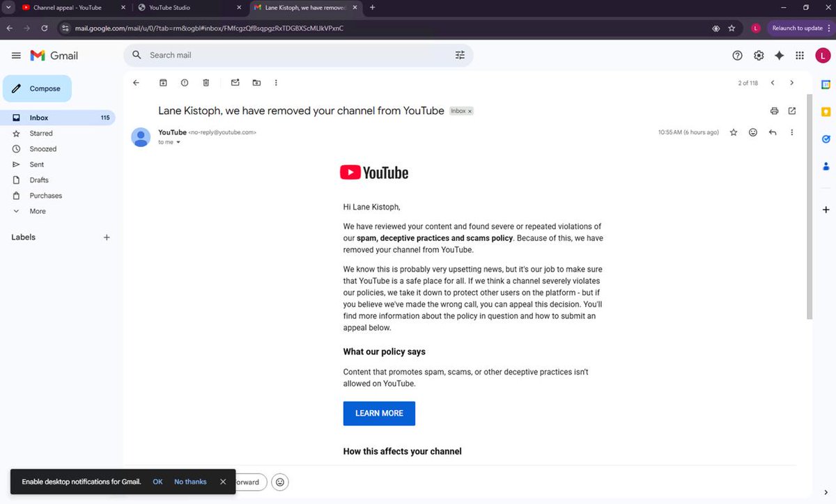Open message more options menu
This screenshot has width=836, height=504.
[x=792, y=132]
